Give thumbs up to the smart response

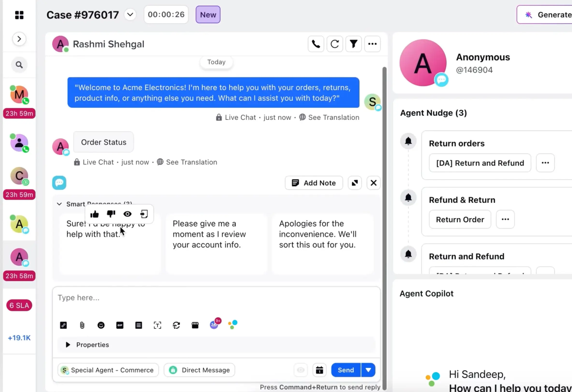point(94,214)
